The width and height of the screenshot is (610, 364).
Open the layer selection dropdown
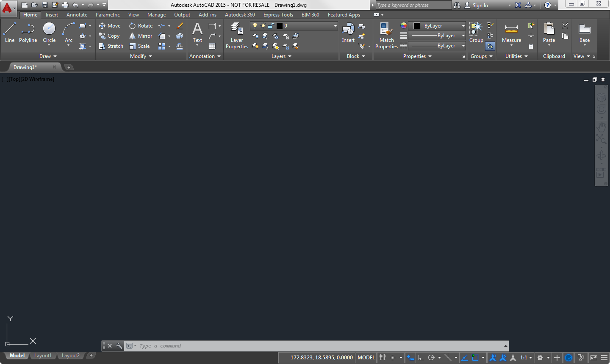click(335, 25)
